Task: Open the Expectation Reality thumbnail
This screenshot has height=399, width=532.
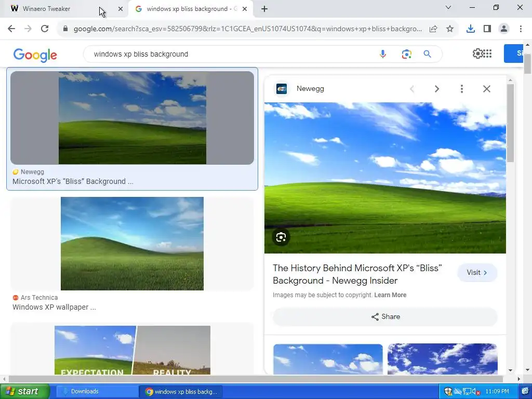Action: (132, 350)
